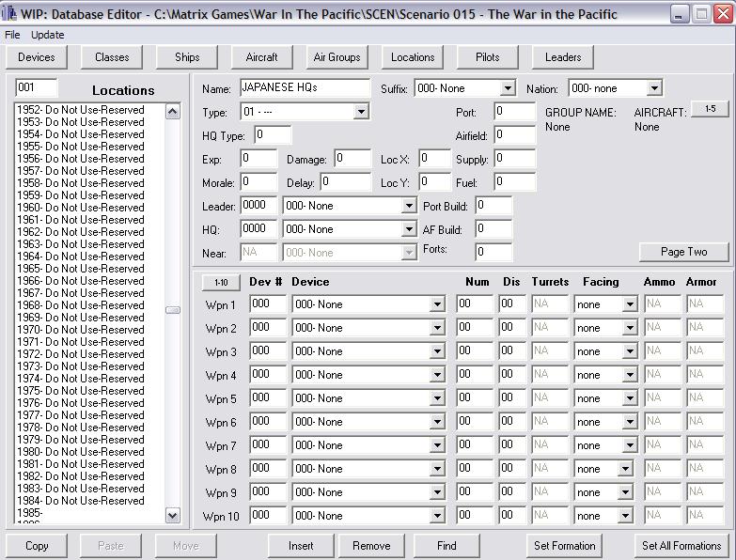Click the 1-5 aircraft range button
The height and width of the screenshot is (560, 736).
click(x=711, y=109)
